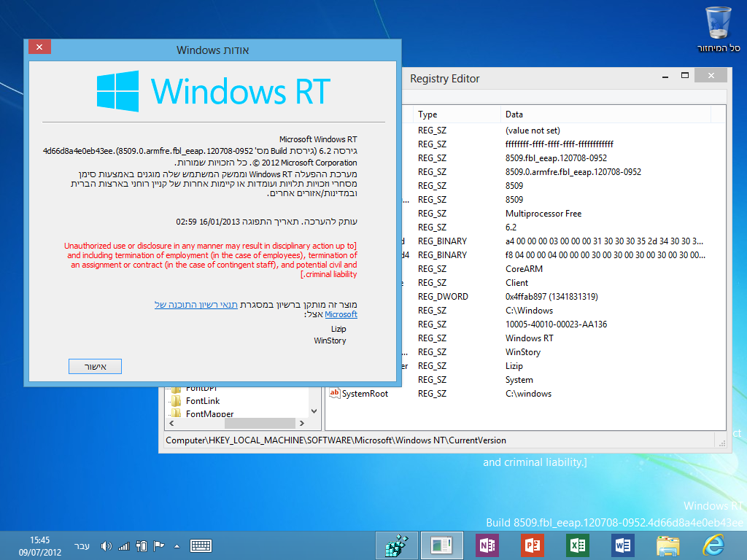
Task: Open OneNote from the taskbar
Action: pyautogui.click(x=487, y=545)
